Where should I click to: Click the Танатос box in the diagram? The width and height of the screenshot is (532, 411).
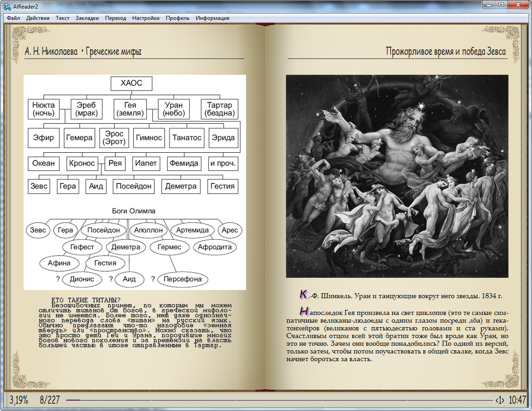[187, 138]
